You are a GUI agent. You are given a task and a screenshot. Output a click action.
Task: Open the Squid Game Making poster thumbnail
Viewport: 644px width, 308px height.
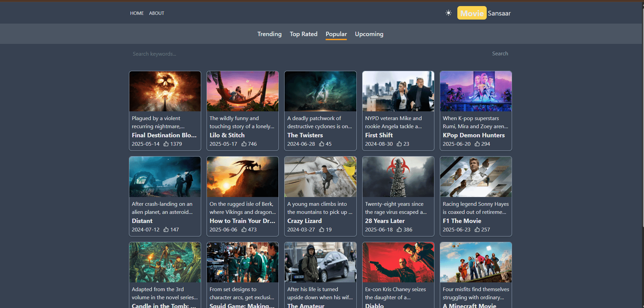(x=243, y=262)
